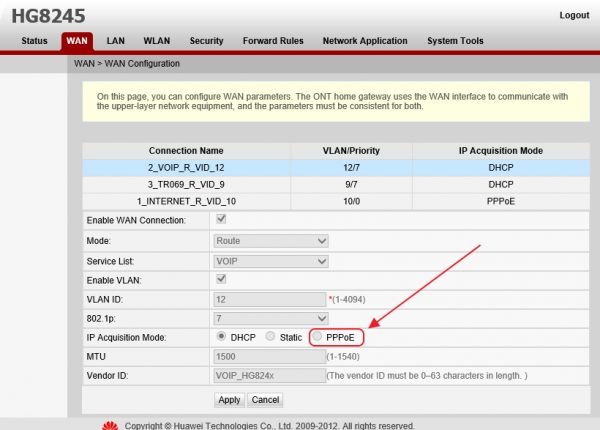Click the Cancel button
The image size is (600, 430).
[265, 400]
